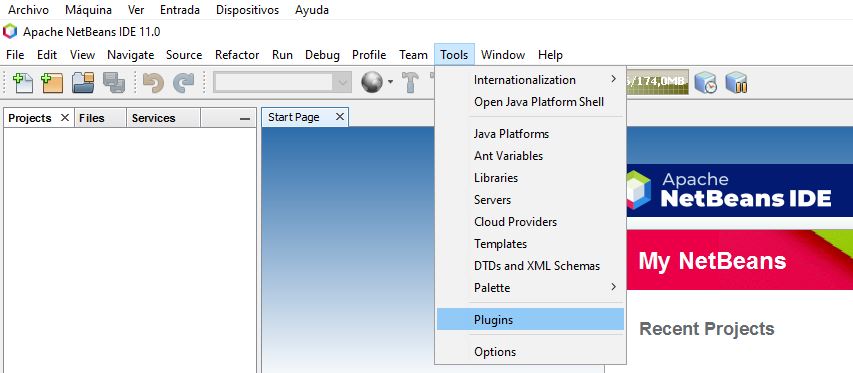Image resolution: width=853 pixels, height=373 pixels.
Task: Click the New File toolbar icon
Action: (23, 83)
